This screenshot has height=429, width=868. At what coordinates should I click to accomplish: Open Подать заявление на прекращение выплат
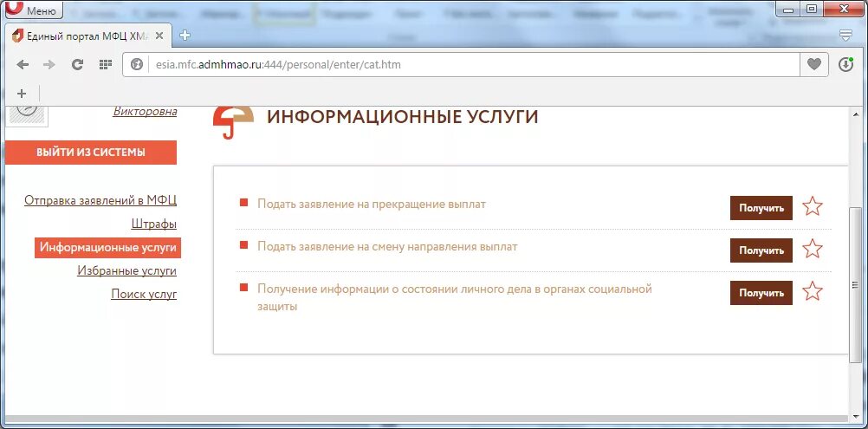tap(372, 205)
